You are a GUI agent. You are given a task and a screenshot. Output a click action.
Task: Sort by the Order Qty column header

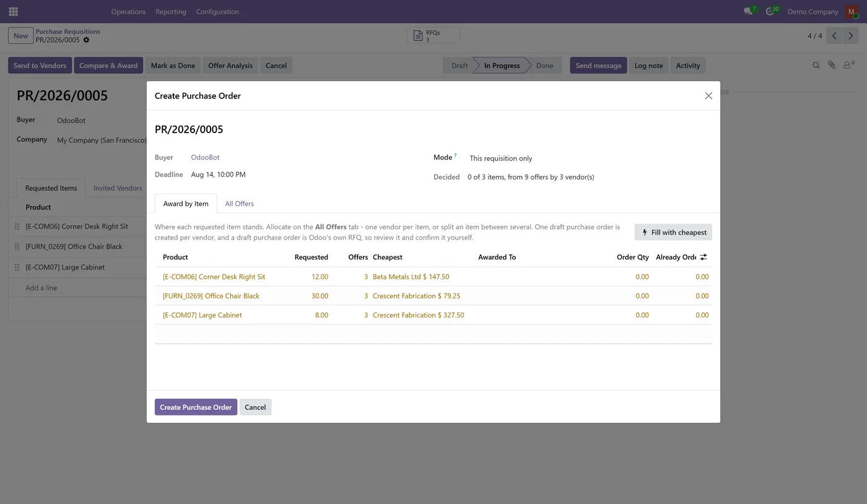tap(633, 257)
